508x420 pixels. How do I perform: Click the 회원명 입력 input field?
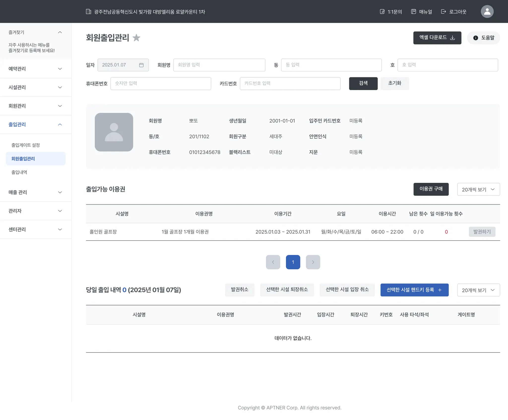click(x=219, y=65)
